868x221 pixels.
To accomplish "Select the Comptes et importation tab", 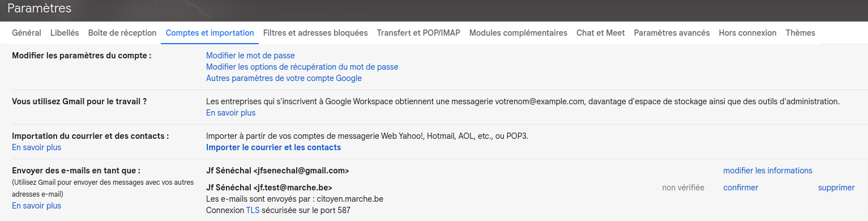I will (x=210, y=33).
